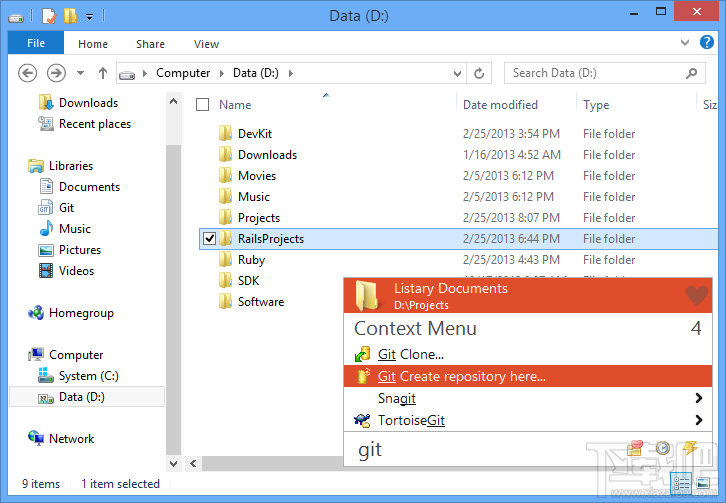Uncheck the RailsProjects folder checkbox
This screenshot has width=726, height=503.
[x=210, y=239]
